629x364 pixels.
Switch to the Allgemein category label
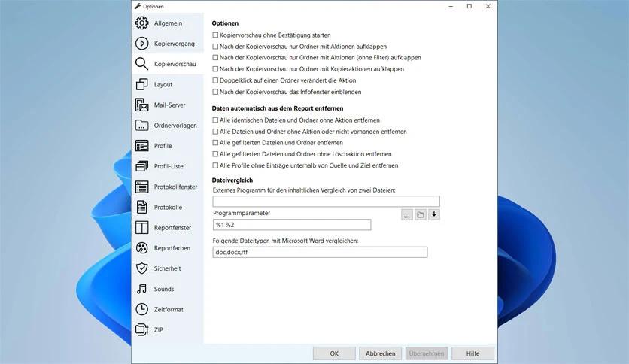pyautogui.click(x=168, y=23)
